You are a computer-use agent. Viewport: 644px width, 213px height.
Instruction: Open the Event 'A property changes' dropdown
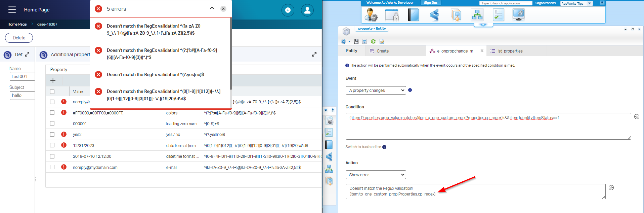coord(376,90)
